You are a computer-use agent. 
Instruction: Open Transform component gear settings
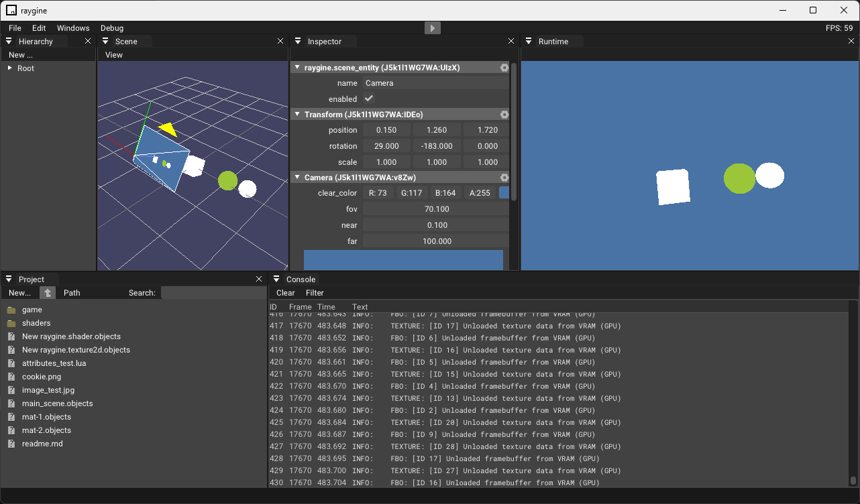[x=504, y=115]
